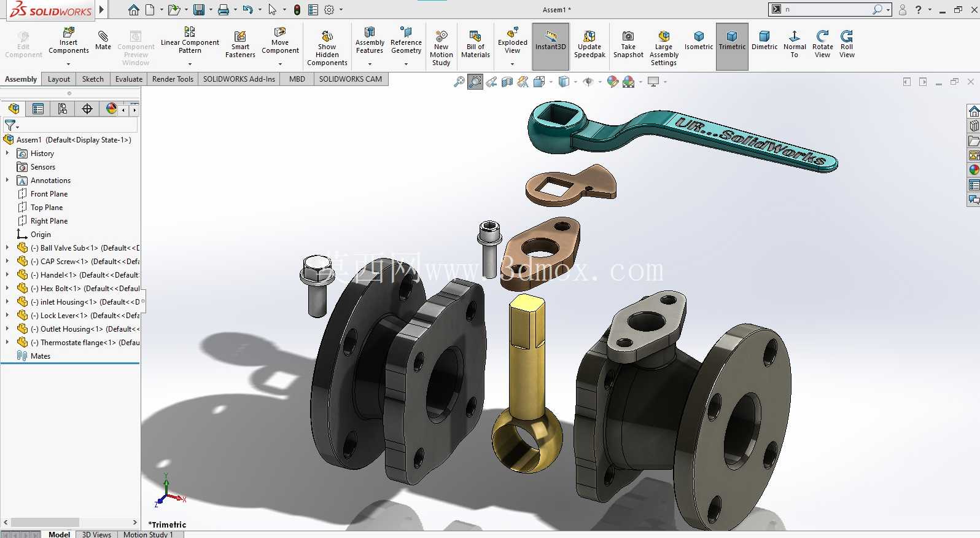
Task: Activate Rotate View
Action: point(823,44)
